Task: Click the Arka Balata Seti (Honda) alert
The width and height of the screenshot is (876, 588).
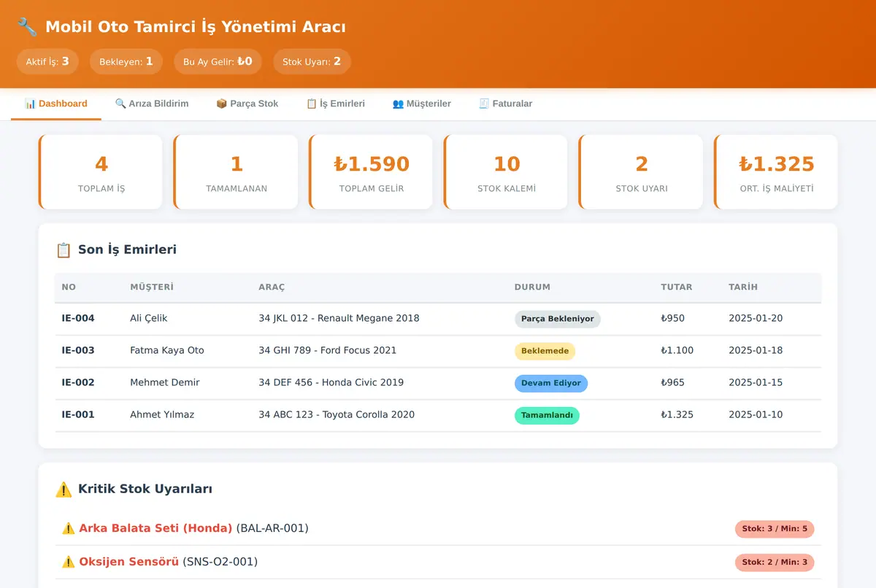Action: pos(438,528)
